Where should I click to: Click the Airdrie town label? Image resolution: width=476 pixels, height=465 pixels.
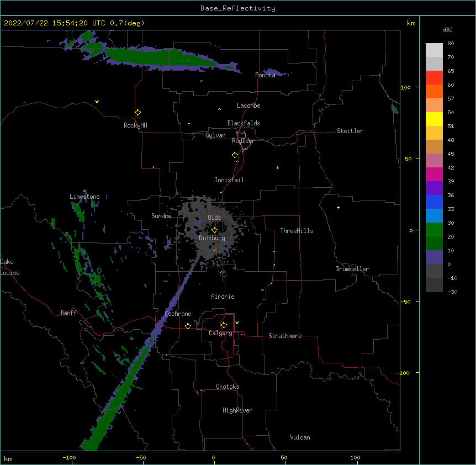(223, 297)
